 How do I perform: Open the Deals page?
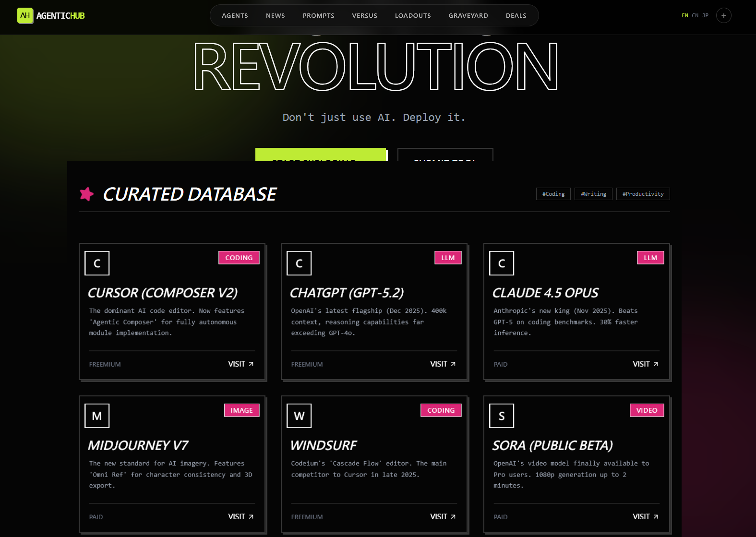pyautogui.click(x=516, y=15)
